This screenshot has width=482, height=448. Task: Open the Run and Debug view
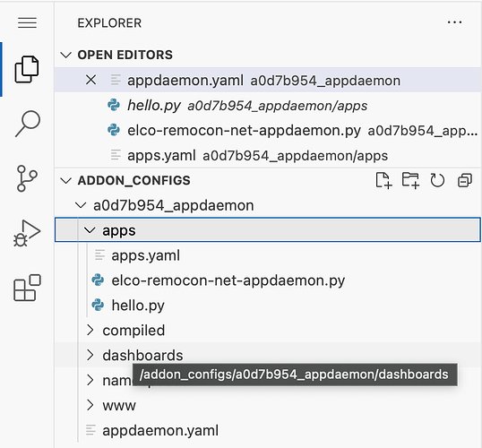click(27, 233)
